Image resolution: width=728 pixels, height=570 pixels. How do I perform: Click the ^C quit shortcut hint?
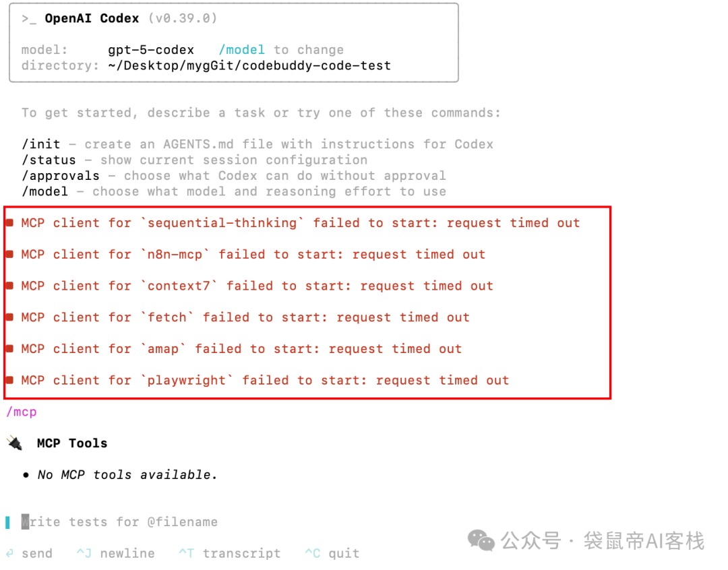click(x=332, y=553)
